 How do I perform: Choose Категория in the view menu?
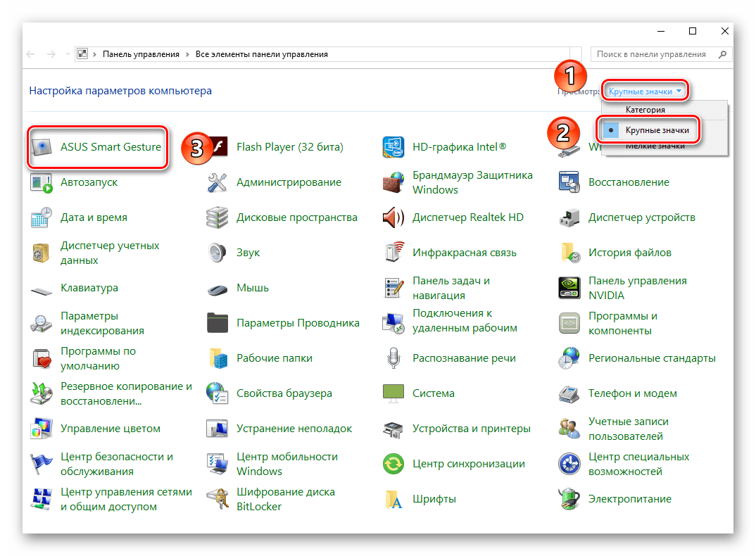click(645, 110)
